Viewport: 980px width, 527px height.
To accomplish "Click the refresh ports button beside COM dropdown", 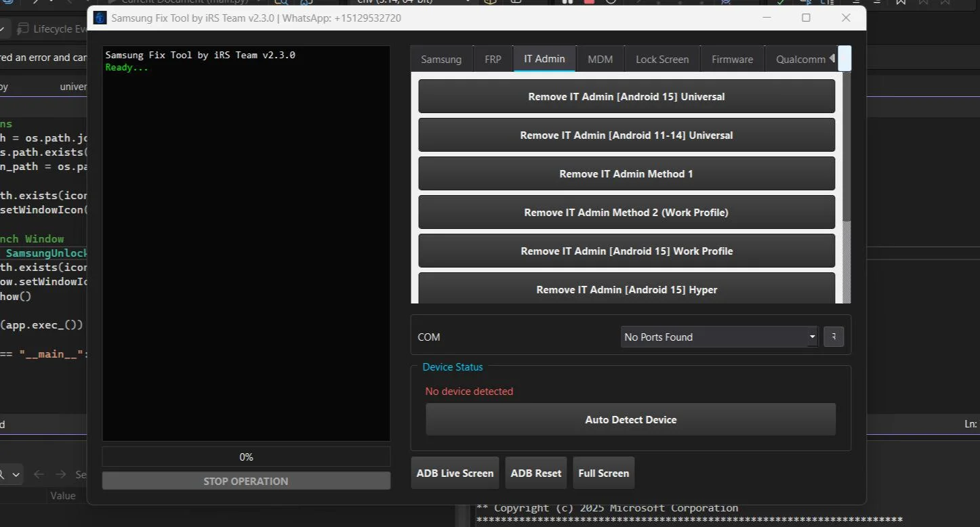I will point(833,337).
